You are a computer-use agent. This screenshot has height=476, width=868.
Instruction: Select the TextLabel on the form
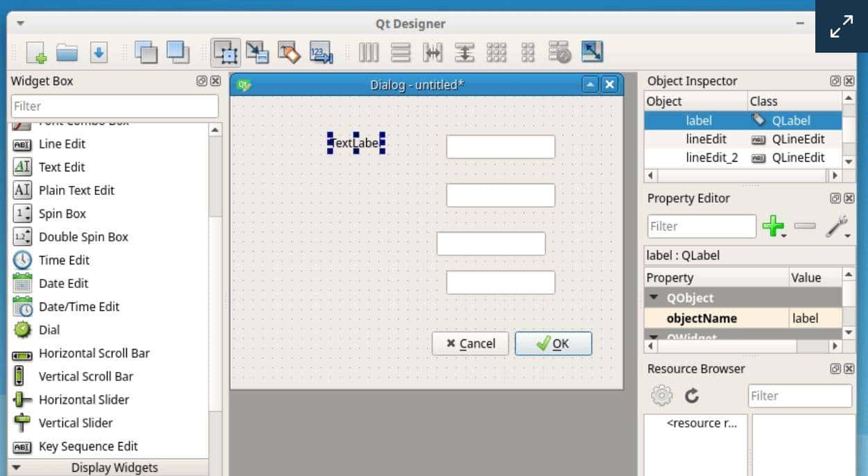coord(356,143)
